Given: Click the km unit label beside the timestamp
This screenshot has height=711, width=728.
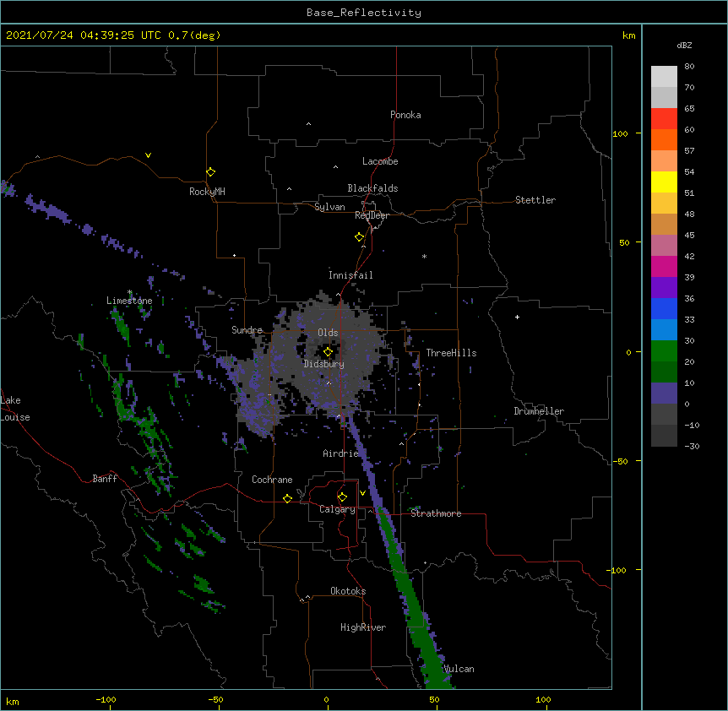Looking at the screenshot, I should point(629,35).
